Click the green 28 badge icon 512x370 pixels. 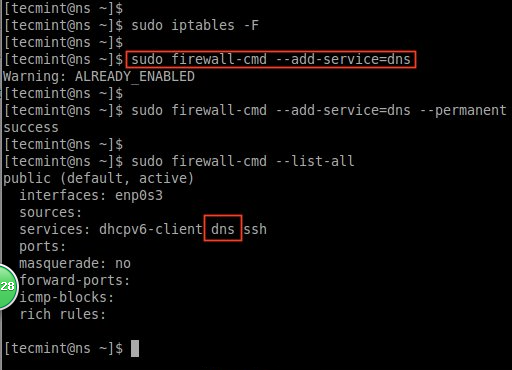pos(7,287)
